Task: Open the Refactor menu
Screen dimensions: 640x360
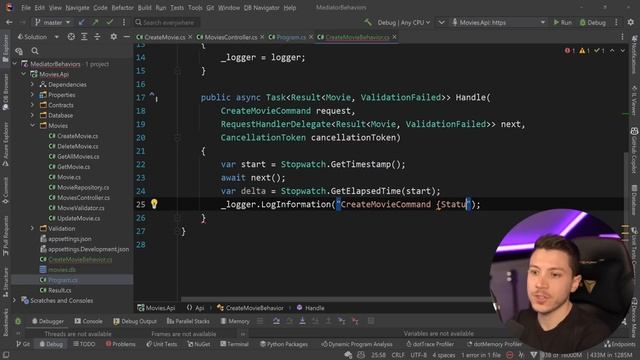Action: pos(122,8)
